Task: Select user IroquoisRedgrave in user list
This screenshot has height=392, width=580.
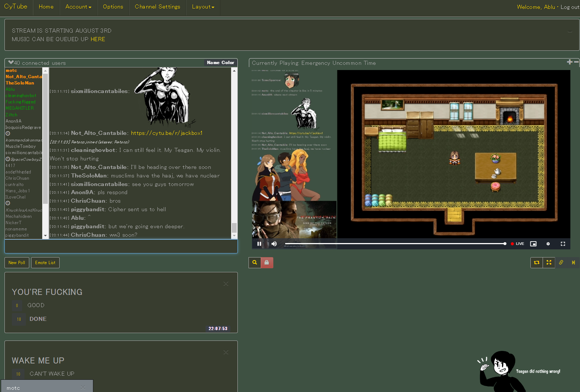Action: pos(23,127)
